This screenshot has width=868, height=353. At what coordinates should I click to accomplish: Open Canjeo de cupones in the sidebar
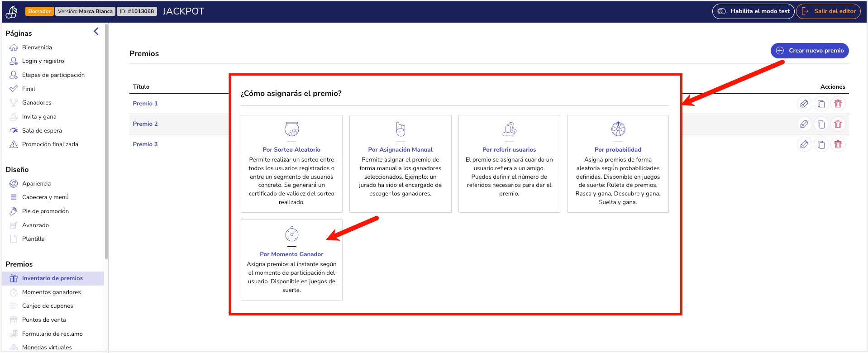coord(48,306)
